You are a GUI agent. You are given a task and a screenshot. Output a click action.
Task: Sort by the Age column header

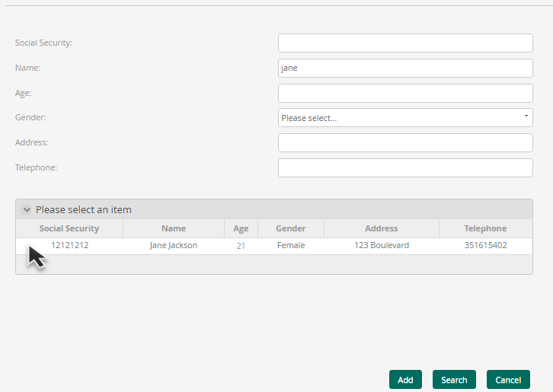pos(241,228)
